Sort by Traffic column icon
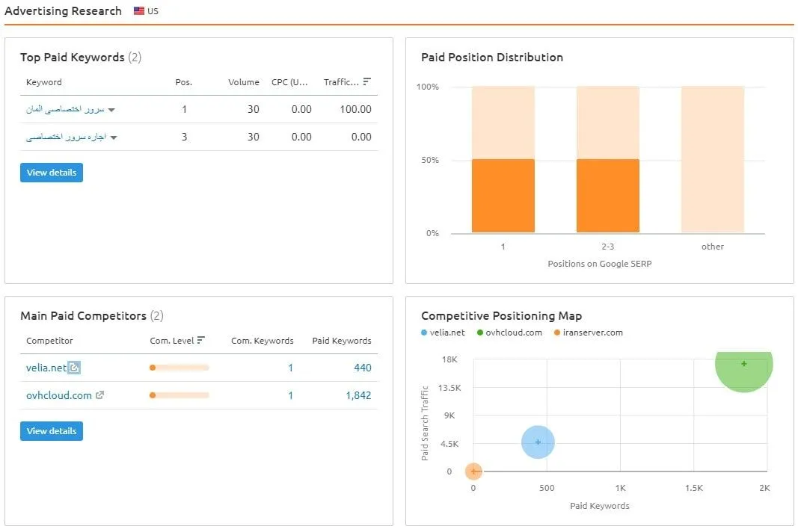Viewport: 798px width, 532px height. [x=367, y=81]
